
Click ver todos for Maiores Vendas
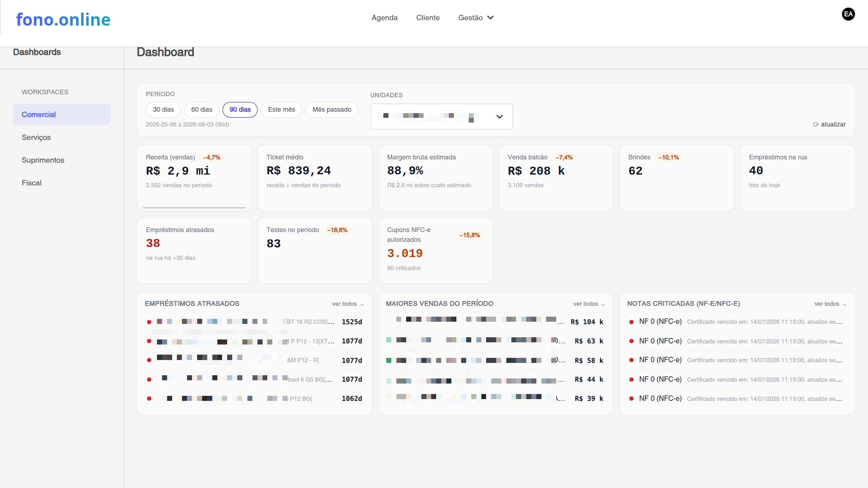(589, 304)
